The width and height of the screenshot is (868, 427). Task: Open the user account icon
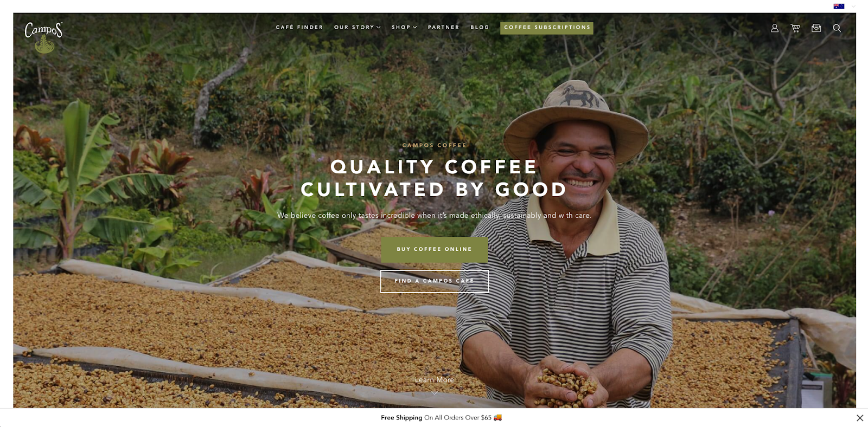coord(775,28)
